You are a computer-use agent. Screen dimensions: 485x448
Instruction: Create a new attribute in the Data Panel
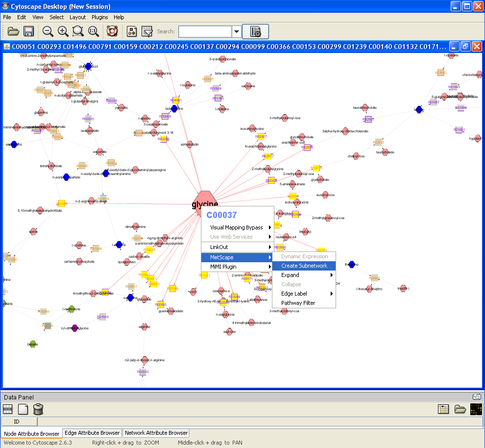pyautogui.click(x=23, y=409)
